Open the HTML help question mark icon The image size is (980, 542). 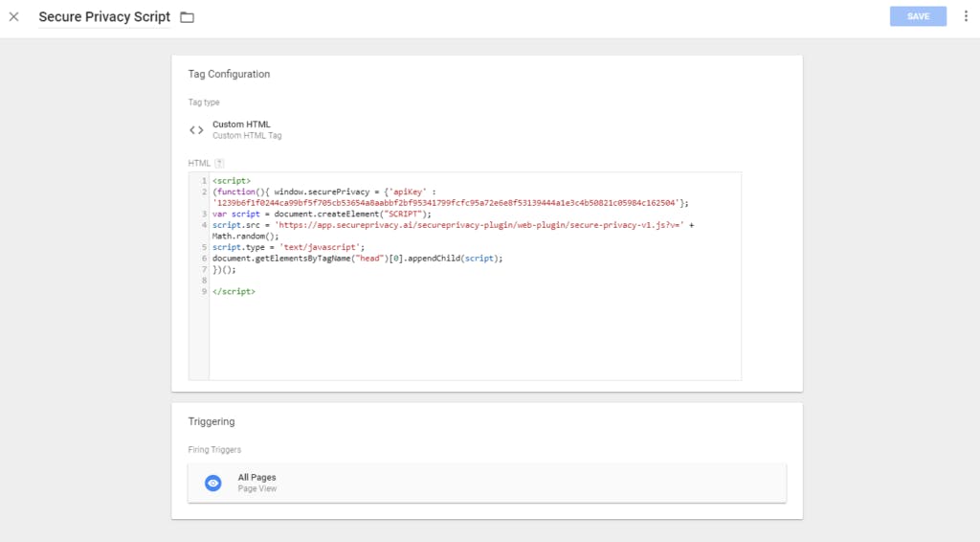point(219,163)
